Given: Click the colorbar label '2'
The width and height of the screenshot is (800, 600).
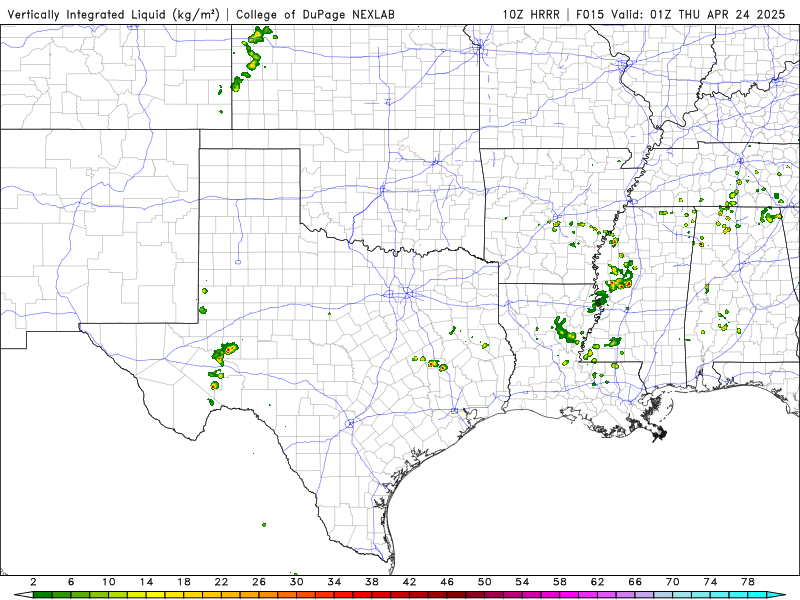Looking at the screenshot, I should pyautogui.click(x=33, y=582).
